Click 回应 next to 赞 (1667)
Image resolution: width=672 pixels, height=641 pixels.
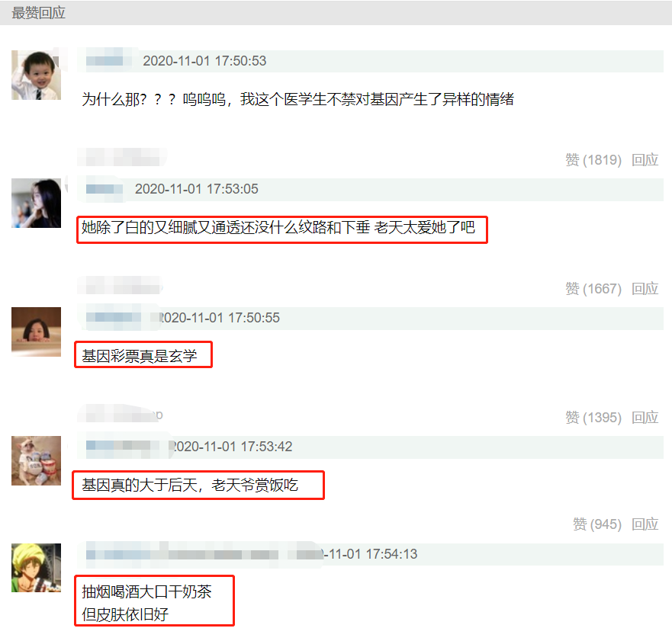pyautogui.click(x=645, y=289)
